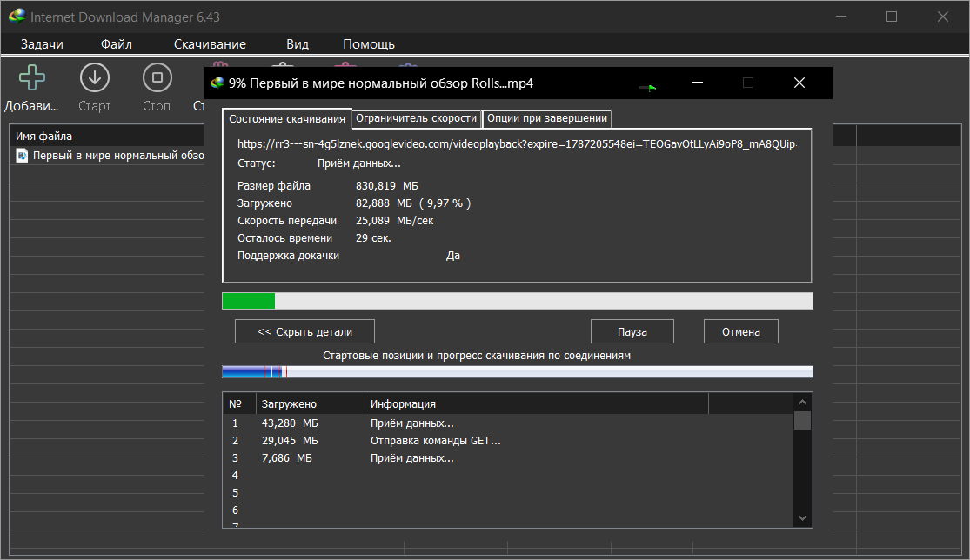
Task: Click the 830,819 МБ file size value
Action: point(386,185)
